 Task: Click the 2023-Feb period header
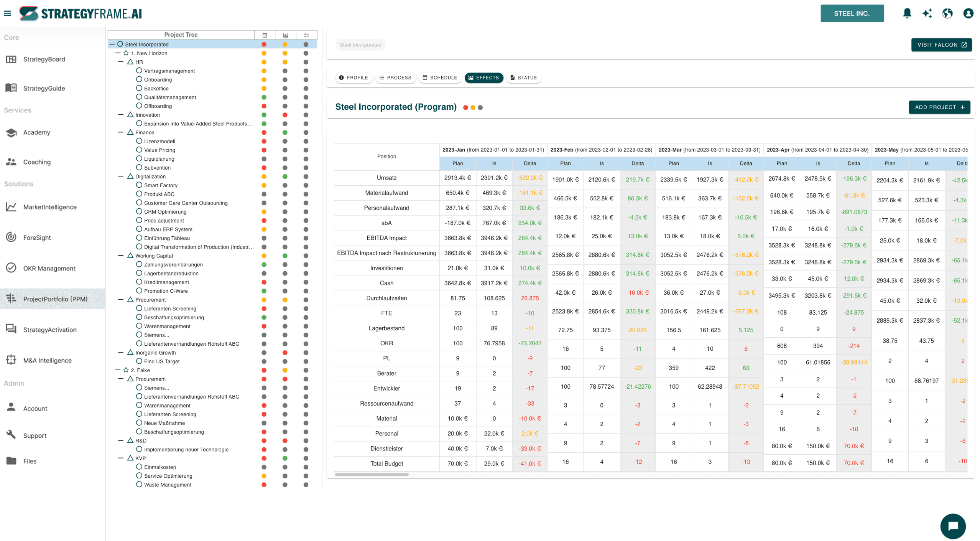coord(601,150)
